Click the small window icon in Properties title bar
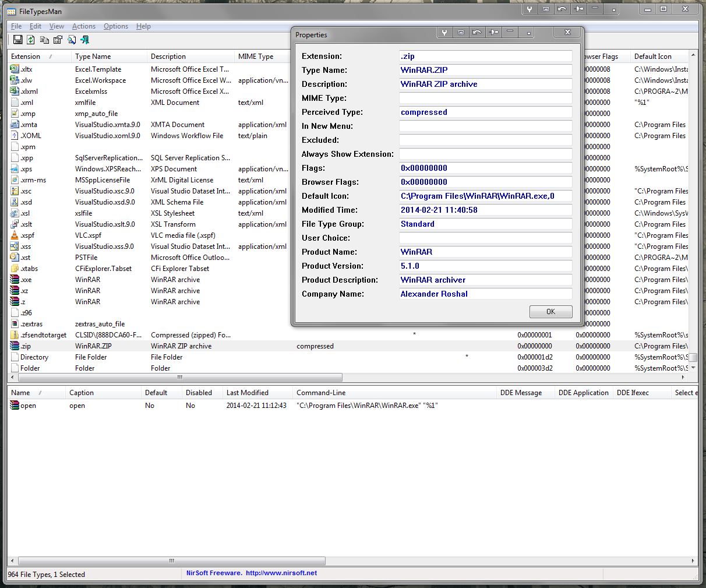The height and width of the screenshot is (588, 706). point(461,32)
